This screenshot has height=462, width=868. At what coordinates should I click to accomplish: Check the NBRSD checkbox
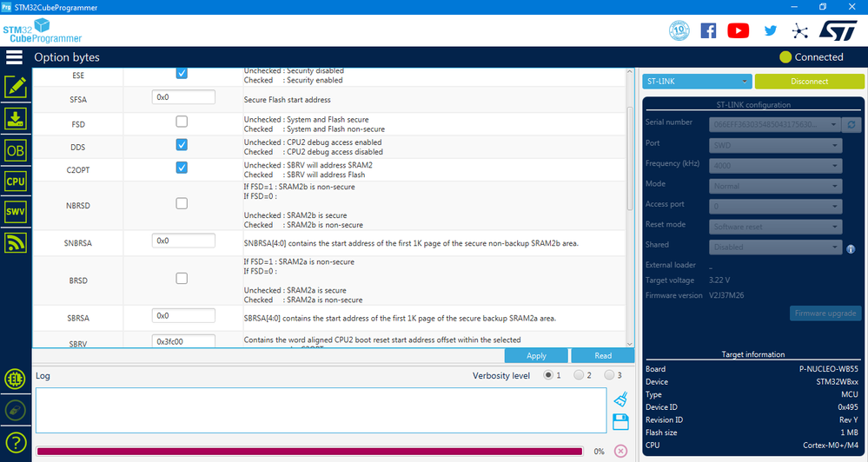[182, 203]
